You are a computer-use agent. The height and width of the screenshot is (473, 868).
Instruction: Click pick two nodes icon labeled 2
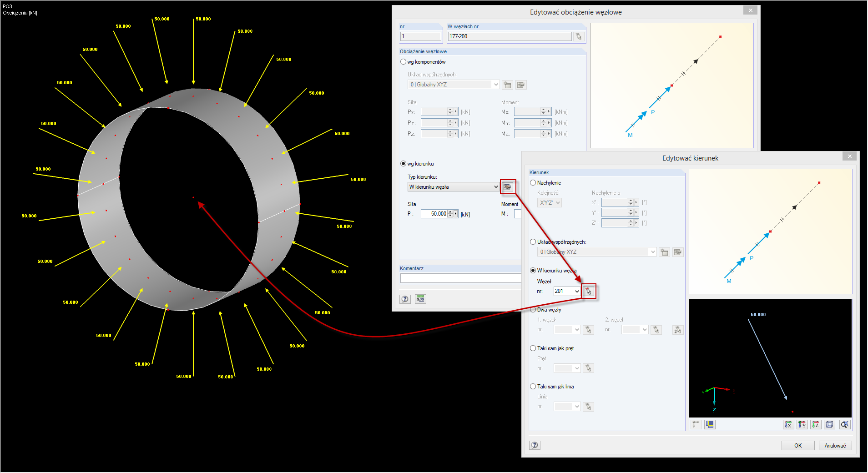[x=678, y=330]
